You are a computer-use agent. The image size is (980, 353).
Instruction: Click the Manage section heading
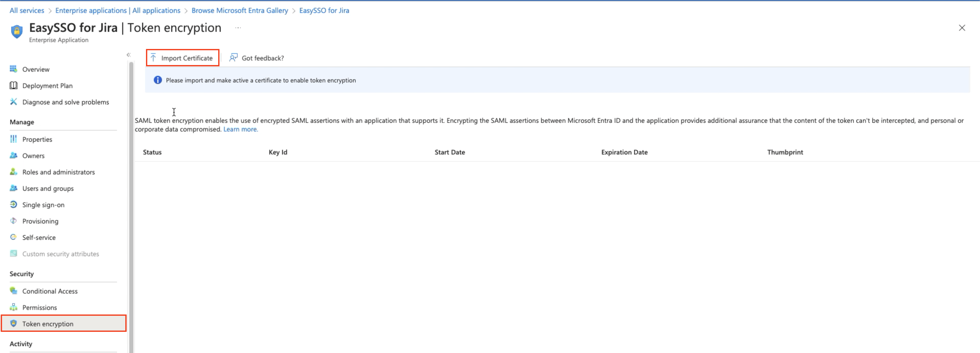tap(22, 122)
